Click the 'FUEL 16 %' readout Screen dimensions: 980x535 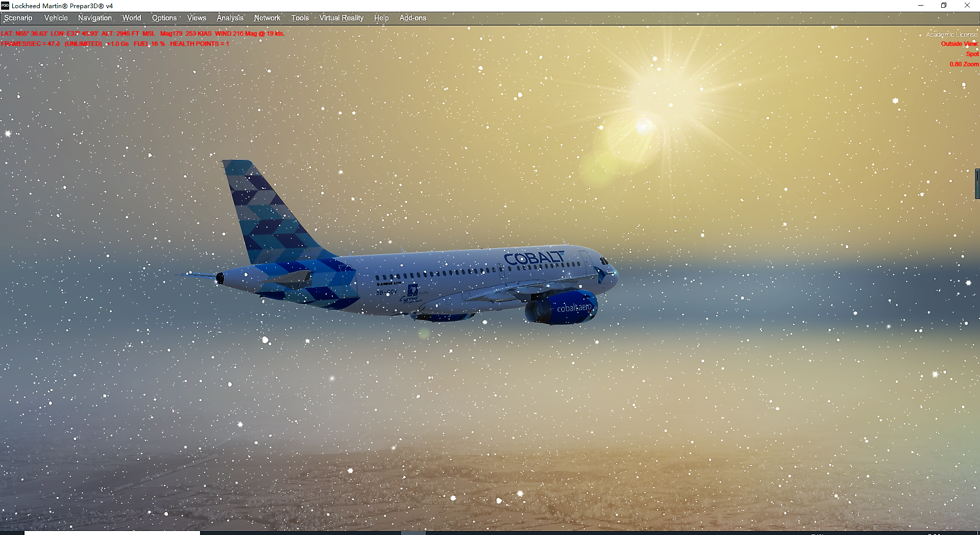click(x=149, y=44)
